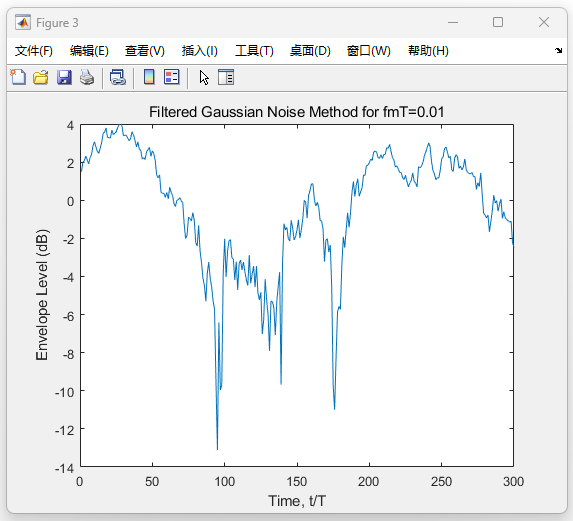
Task: Click the Envelope Level (dB) axis label
Action: tap(42, 295)
